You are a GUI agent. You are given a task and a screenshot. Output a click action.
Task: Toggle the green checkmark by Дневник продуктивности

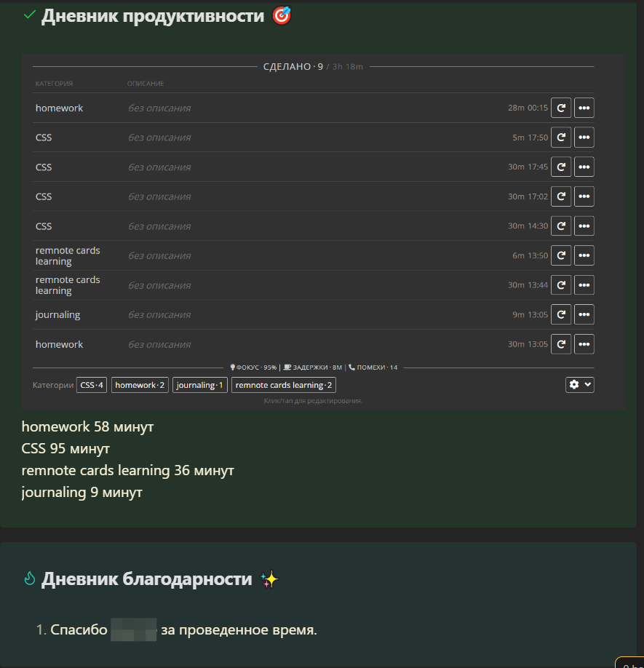(x=29, y=15)
